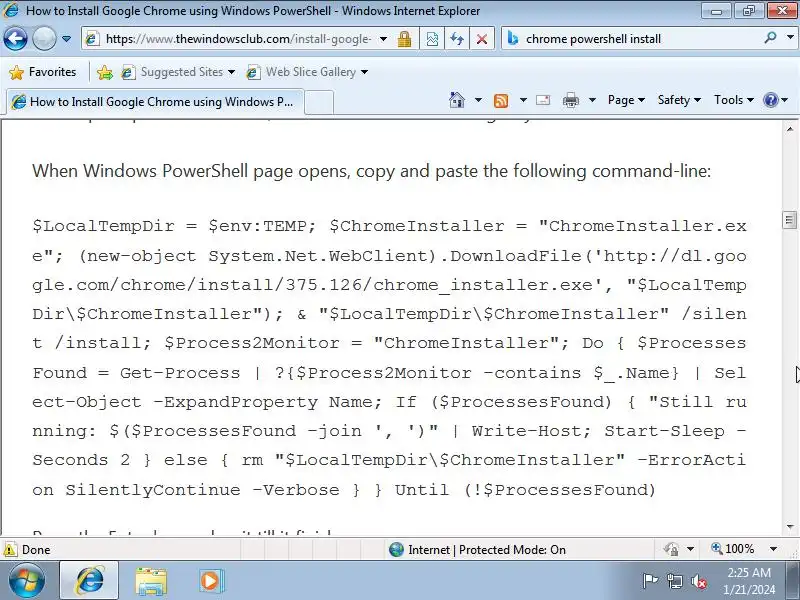The image size is (800, 600).
Task: Open the Web Slice Gallery link
Action: coord(307,72)
